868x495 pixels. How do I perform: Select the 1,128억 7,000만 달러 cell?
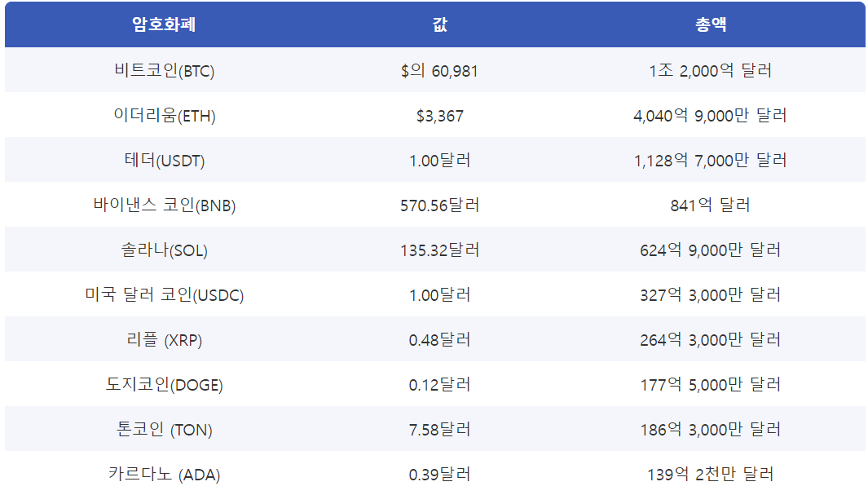point(710,160)
